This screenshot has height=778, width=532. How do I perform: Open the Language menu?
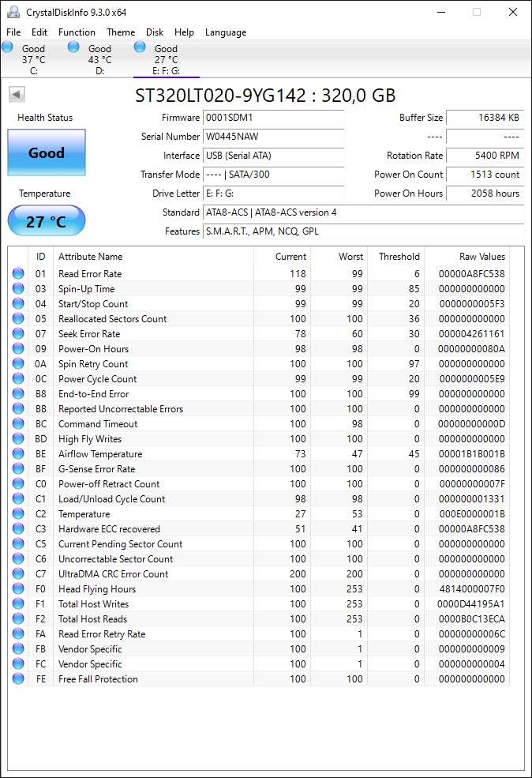[x=226, y=32]
